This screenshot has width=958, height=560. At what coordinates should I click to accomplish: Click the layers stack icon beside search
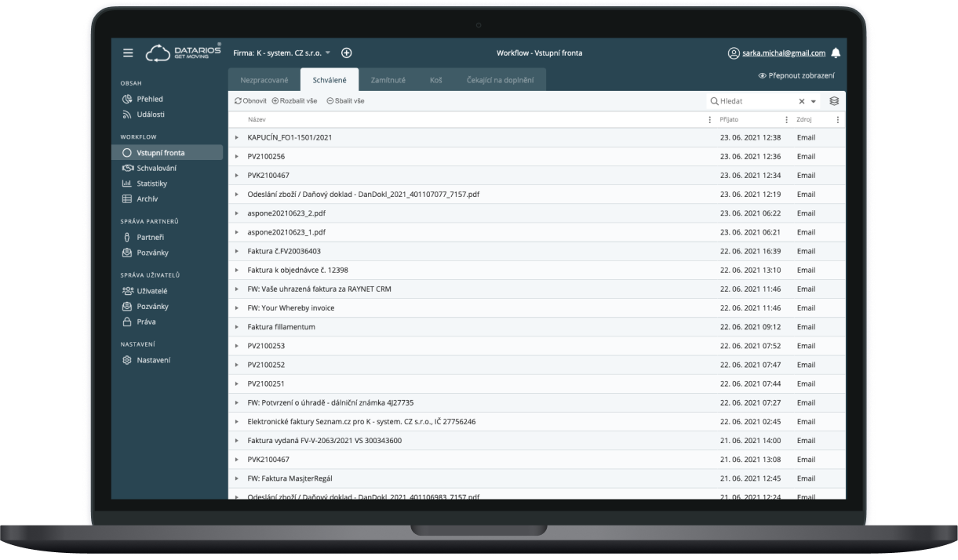click(835, 101)
